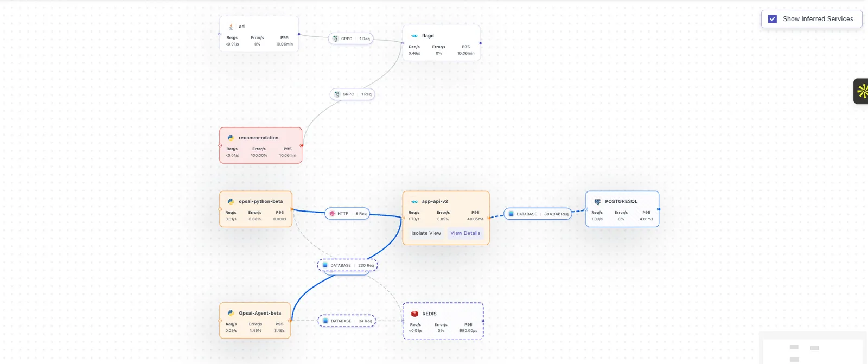
Task: Toggle the Show Inferred Services checkbox
Action: (773, 19)
